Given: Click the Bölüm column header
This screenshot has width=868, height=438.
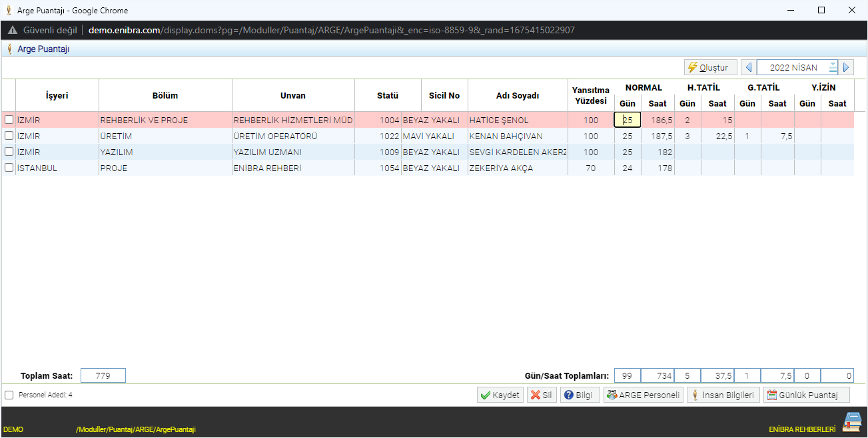Looking at the screenshot, I should 165,95.
